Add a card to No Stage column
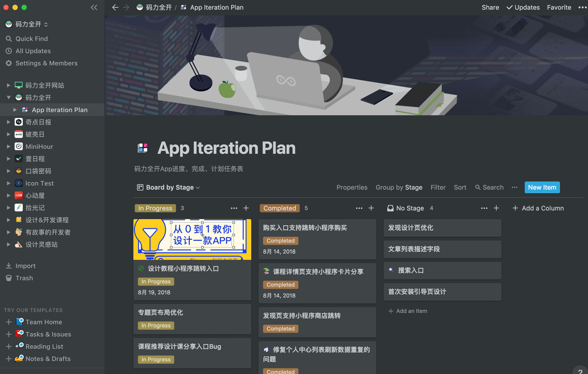588x374 pixels. (x=496, y=208)
